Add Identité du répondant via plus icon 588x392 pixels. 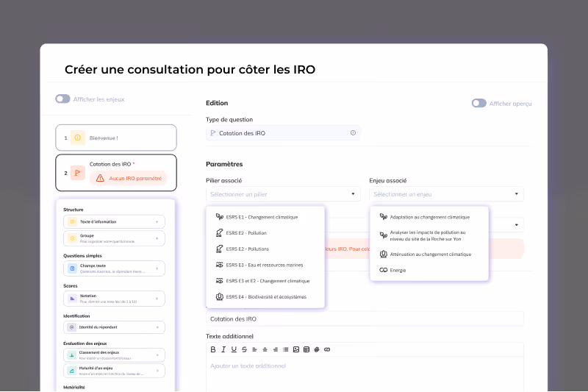coord(157,327)
